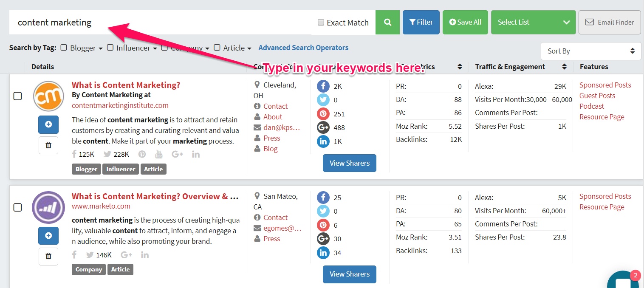This screenshot has height=288, width=644.
Task: Open Contact link for Cleveland result
Action: [x=275, y=106]
